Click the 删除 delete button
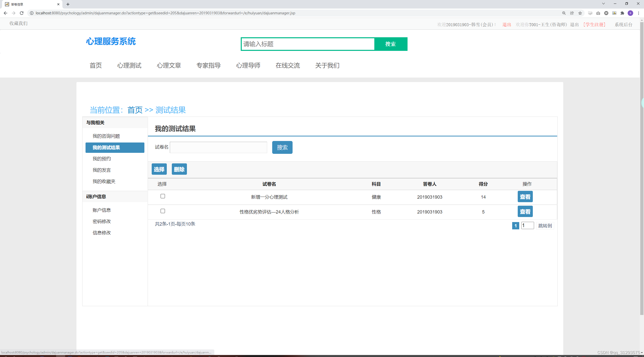The width and height of the screenshot is (644, 357). 179,169
